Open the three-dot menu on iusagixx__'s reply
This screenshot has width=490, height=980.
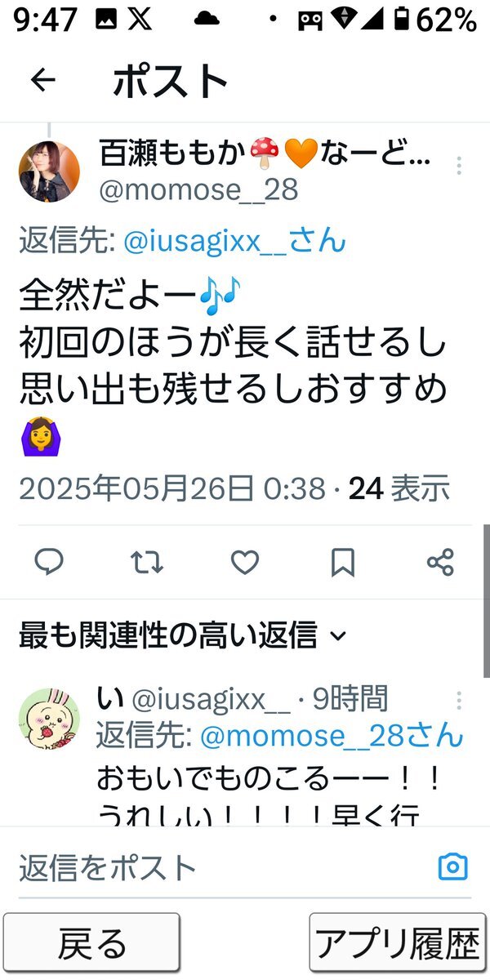(459, 700)
